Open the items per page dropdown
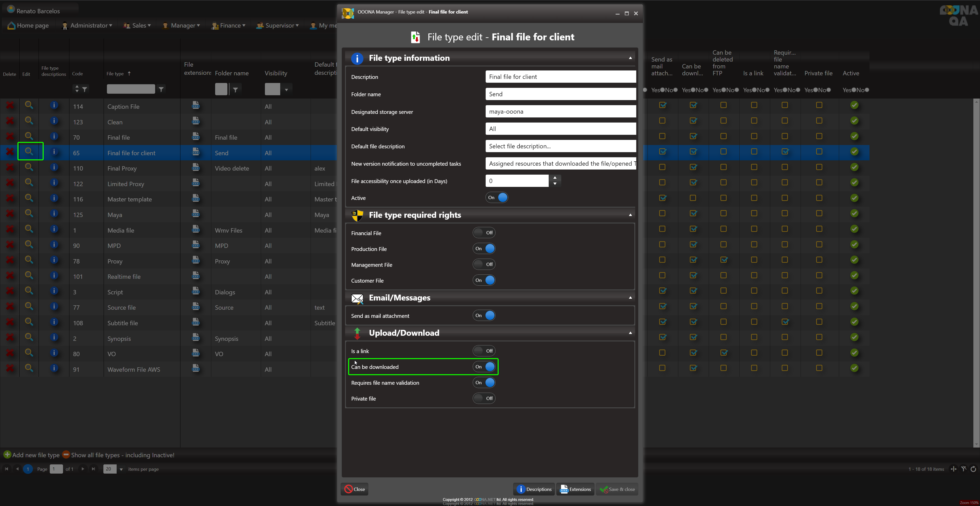 pyautogui.click(x=121, y=469)
